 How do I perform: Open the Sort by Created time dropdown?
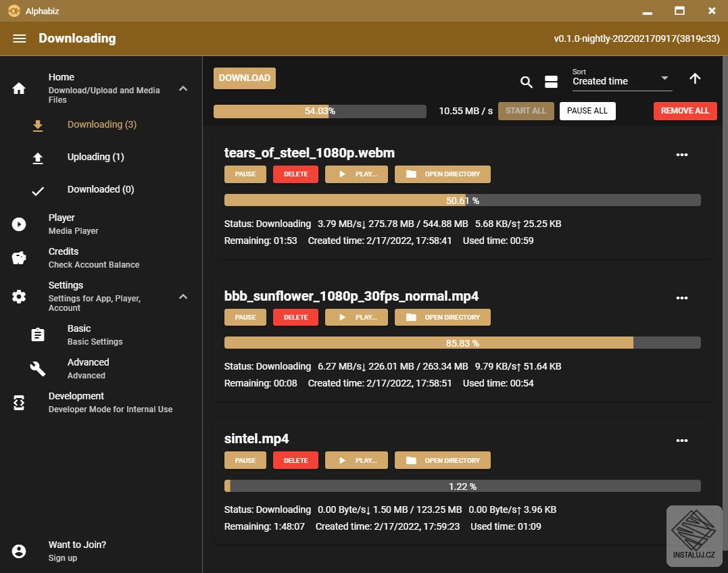(622, 79)
